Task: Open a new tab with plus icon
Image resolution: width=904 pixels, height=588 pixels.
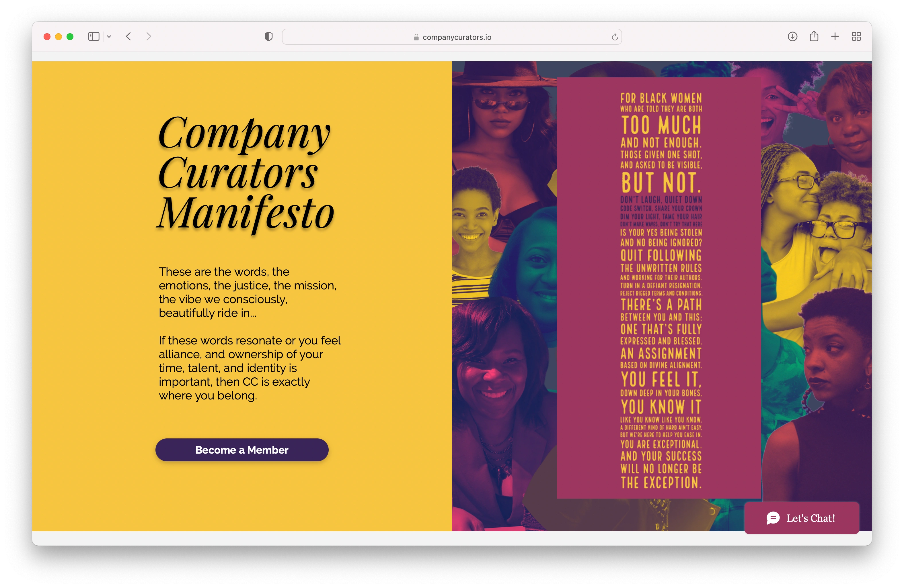Action: (835, 36)
